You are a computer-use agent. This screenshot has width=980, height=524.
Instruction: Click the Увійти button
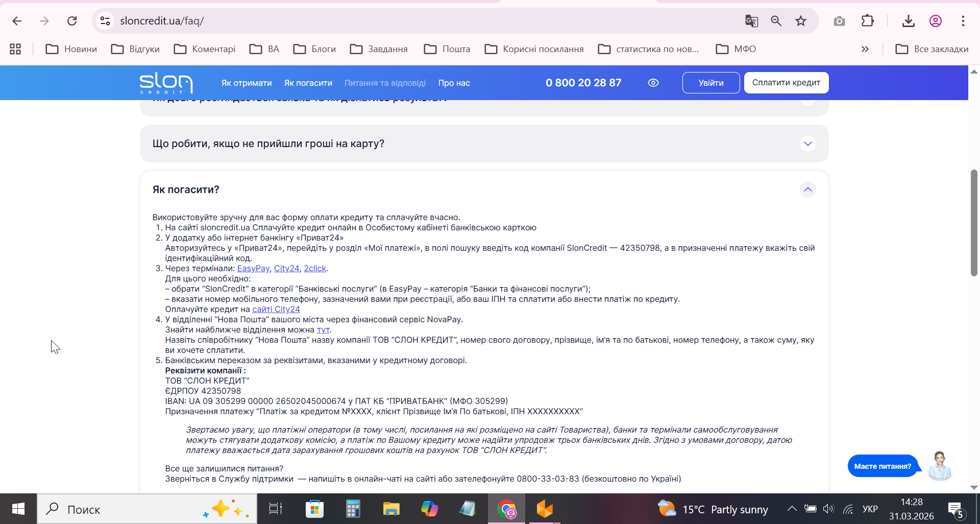(x=711, y=83)
